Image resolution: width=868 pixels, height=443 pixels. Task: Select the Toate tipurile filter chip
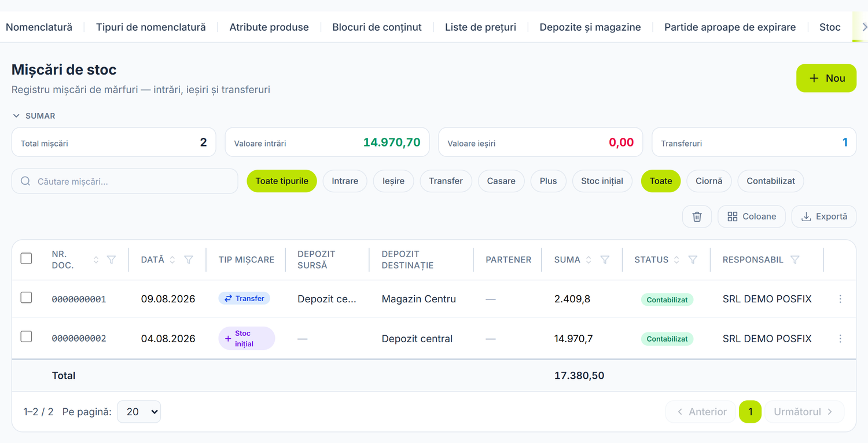[282, 181]
